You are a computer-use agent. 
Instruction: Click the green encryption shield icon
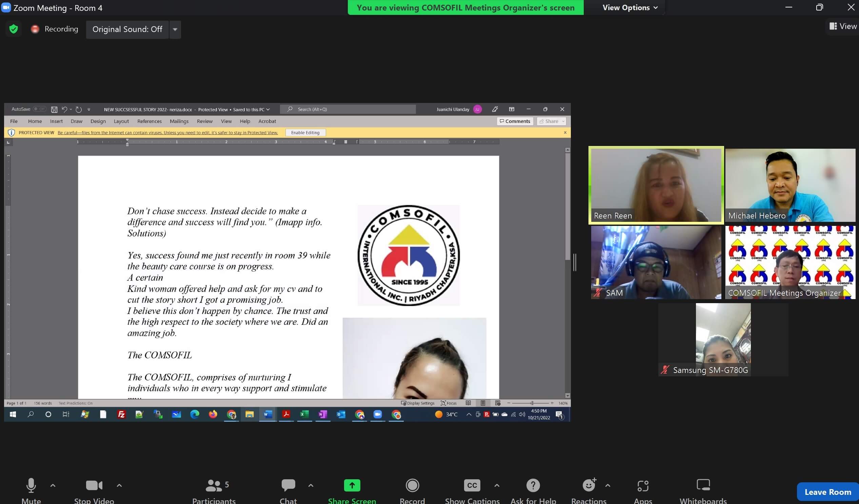pyautogui.click(x=14, y=29)
